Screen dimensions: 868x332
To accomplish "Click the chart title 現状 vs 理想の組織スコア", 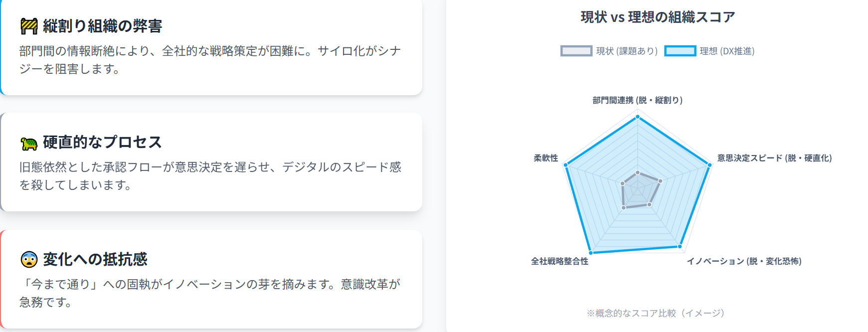I will [658, 17].
